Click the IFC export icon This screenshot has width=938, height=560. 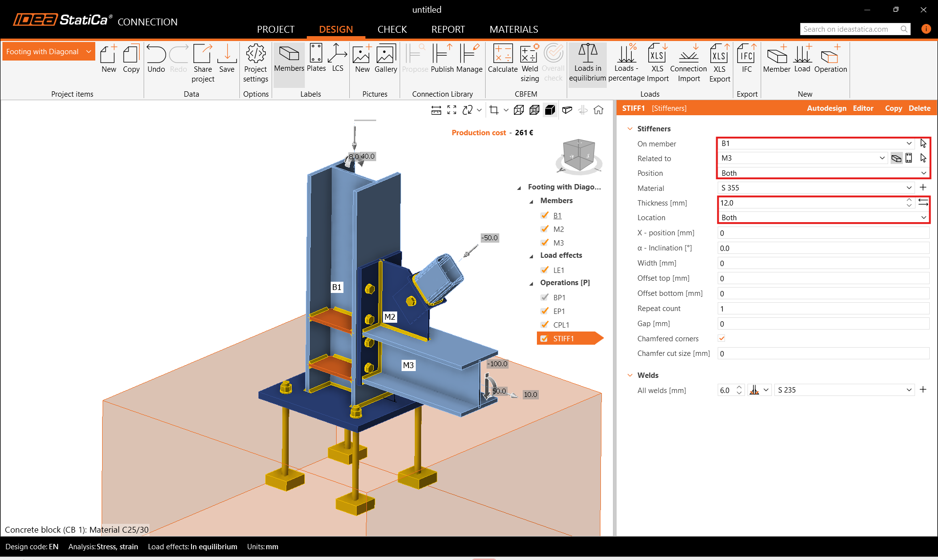747,59
